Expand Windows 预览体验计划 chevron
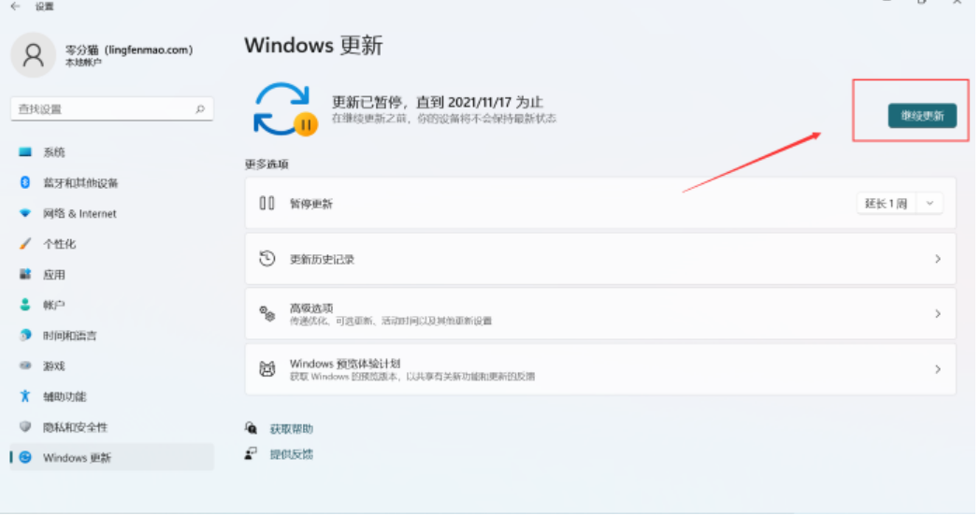The height and width of the screenshot is (515, 980). coord(938,369)
